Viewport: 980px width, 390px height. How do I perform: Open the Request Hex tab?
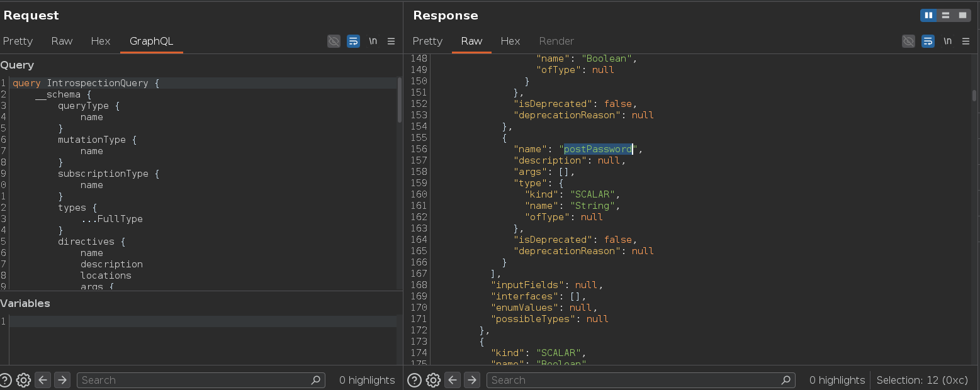(x=101, y=41)
